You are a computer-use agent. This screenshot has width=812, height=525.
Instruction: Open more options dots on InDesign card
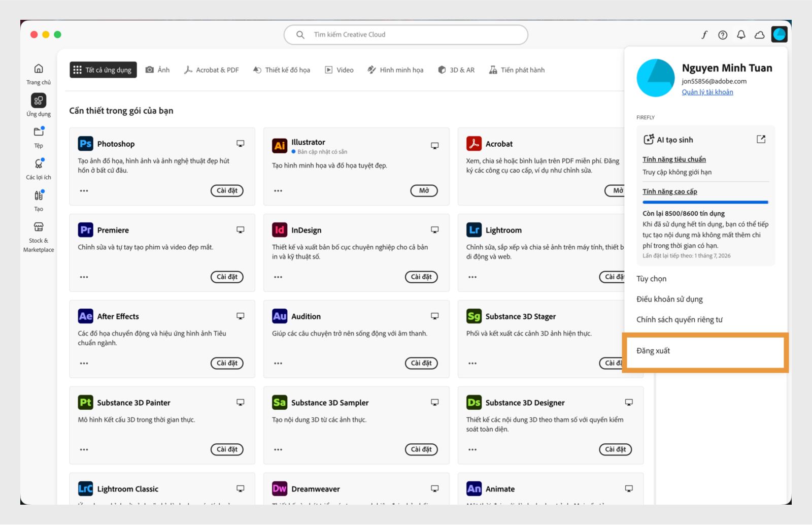pyautogui.click(x=278, y=277)
